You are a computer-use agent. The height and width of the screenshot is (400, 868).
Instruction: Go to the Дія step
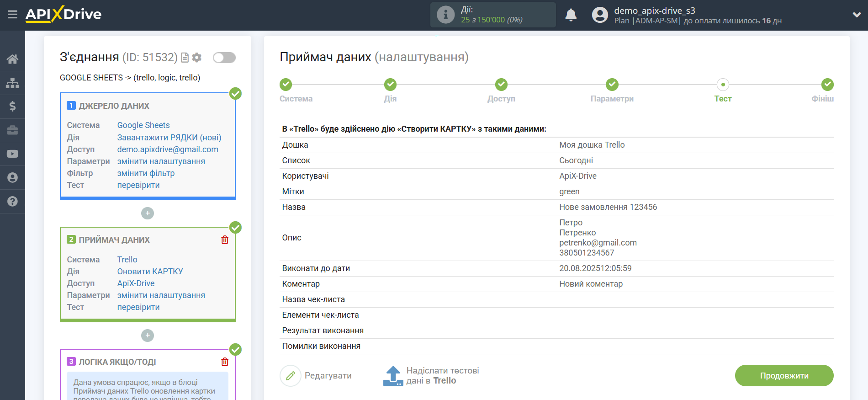390,85
